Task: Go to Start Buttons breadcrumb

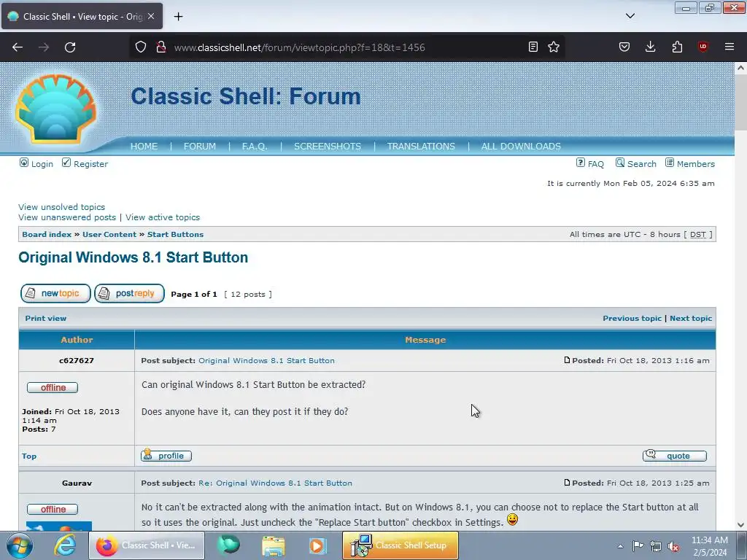Action: click(175, 234)
